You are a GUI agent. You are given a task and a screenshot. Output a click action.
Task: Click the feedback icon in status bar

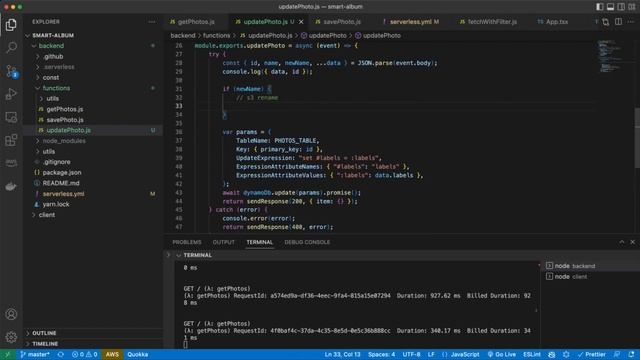coord(617,354)
